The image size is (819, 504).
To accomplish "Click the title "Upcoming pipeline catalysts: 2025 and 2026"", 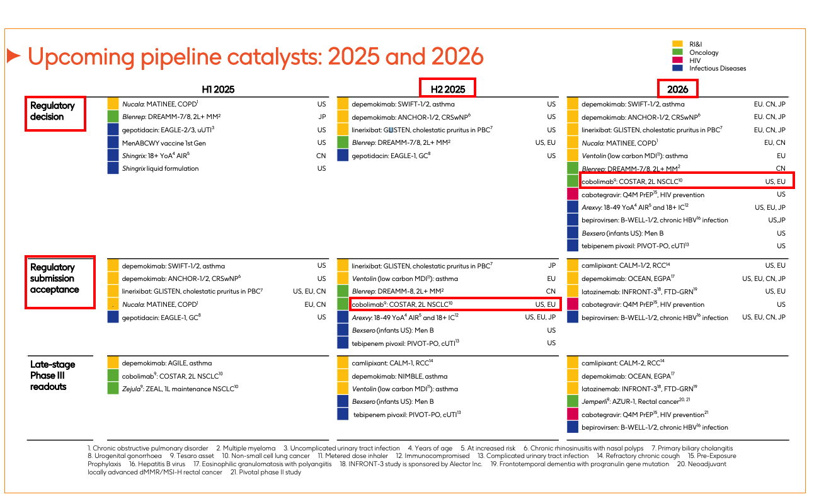I will (256, 57).
